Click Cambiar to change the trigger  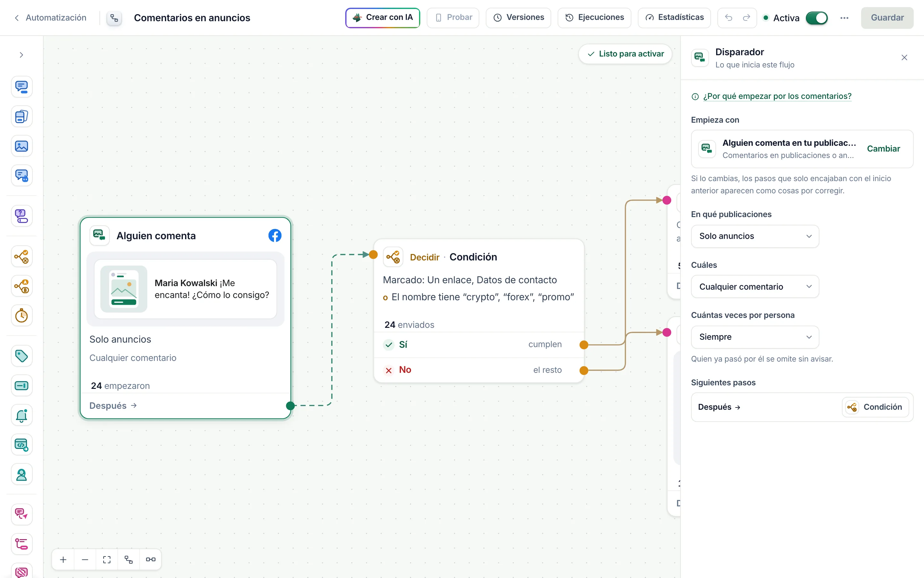click(883, 149)
